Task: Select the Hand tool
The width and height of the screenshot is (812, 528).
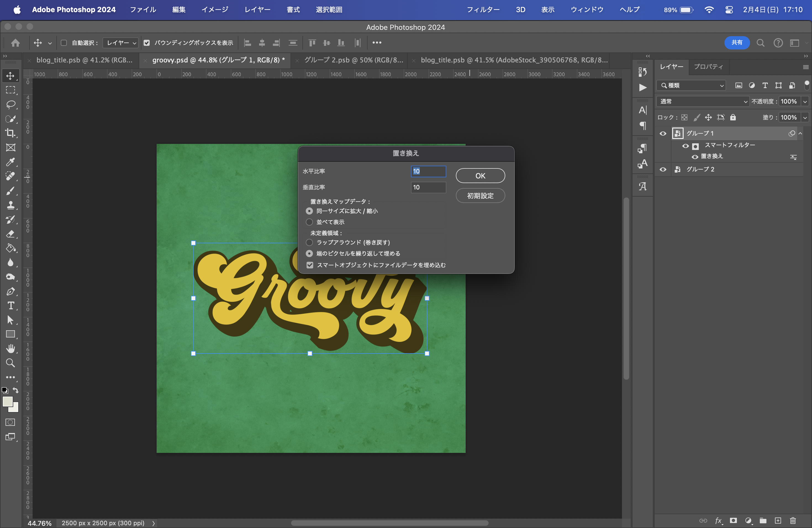Action: click(10, 349)
